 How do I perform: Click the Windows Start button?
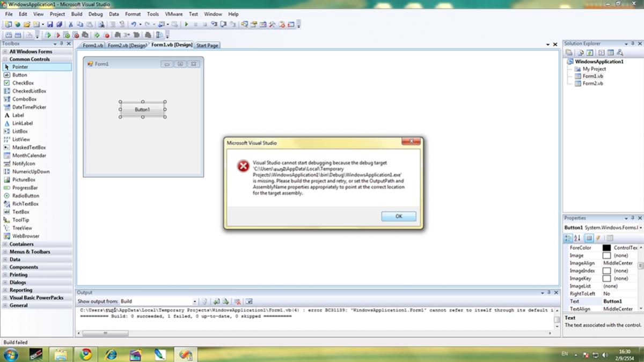coord(11,354)
